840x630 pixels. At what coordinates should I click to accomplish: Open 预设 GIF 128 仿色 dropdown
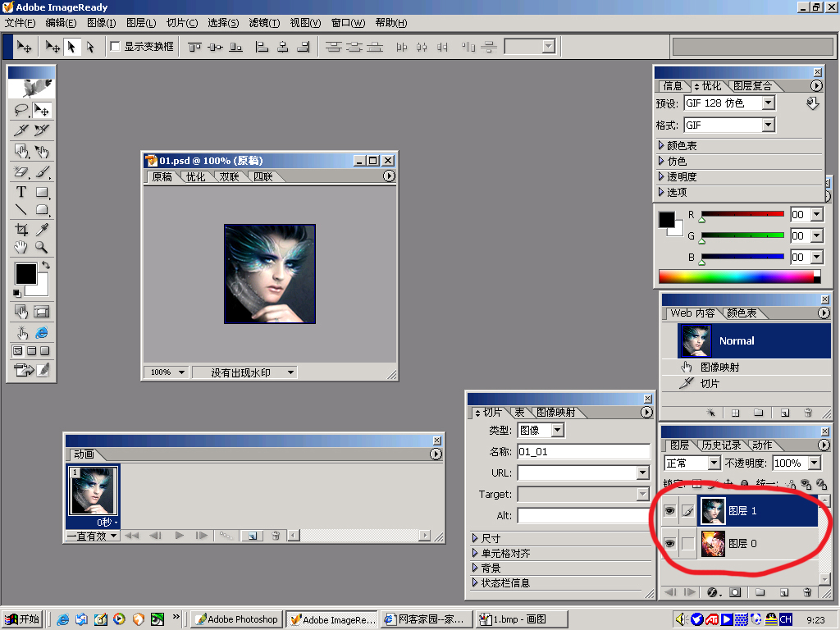pos(768,103)
